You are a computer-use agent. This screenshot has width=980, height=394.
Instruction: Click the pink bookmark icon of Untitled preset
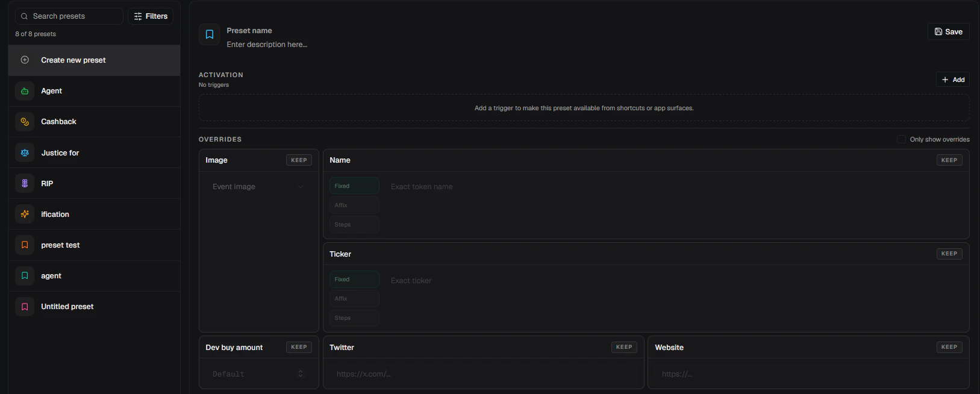point(25,307)
